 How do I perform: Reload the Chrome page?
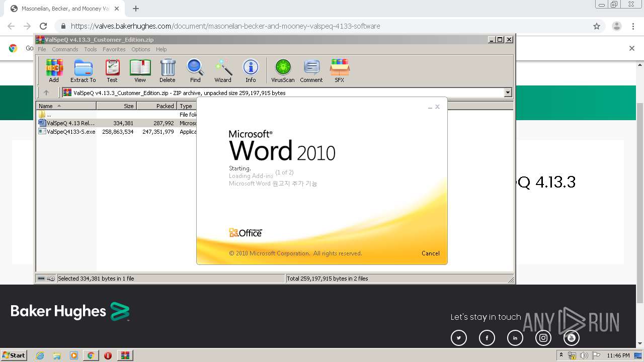pos(43,26)
